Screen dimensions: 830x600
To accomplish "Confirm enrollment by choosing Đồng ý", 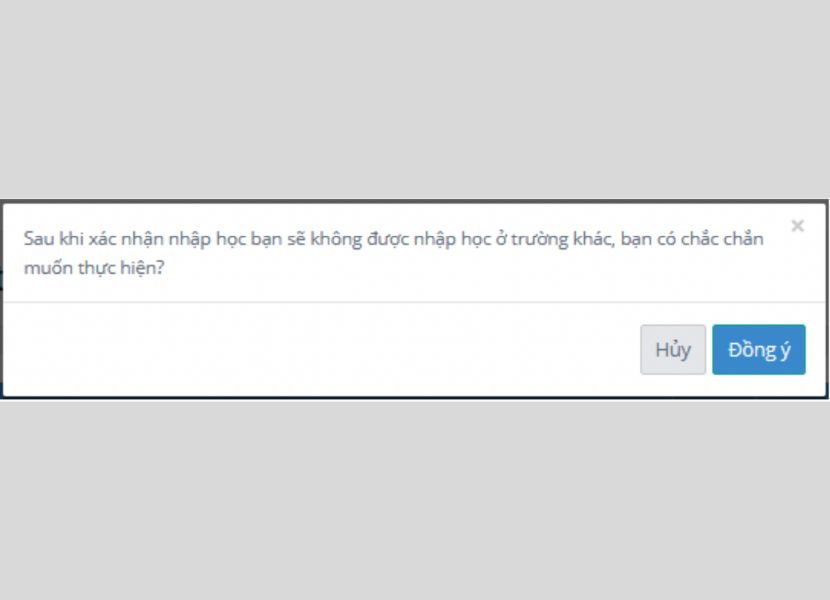I will [x=759, y=350].
